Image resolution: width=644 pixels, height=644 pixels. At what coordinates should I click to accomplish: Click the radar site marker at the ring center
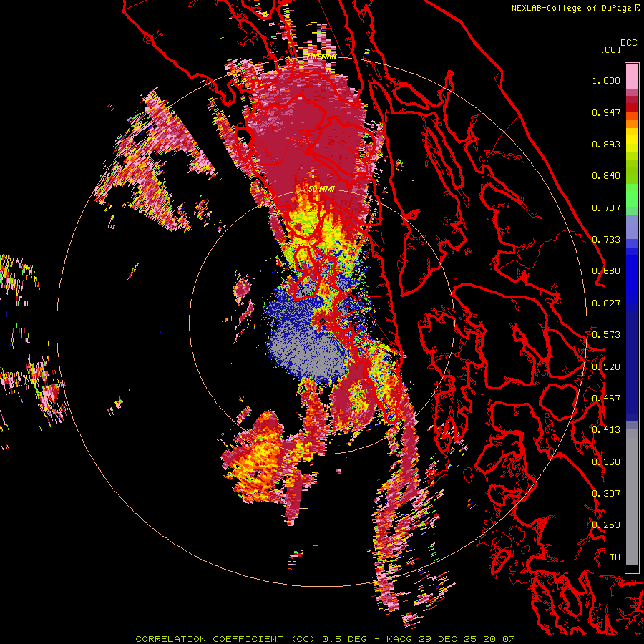click(x=322, y=321)
